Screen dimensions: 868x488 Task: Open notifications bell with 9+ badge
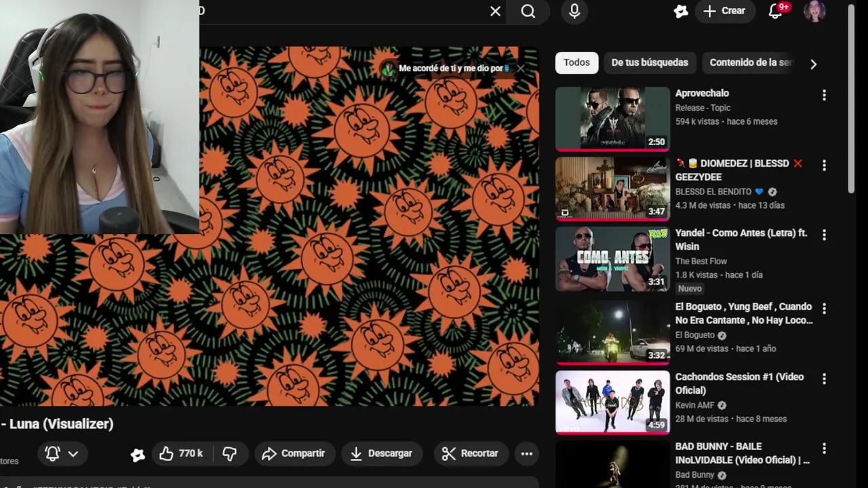(x=776, y=11)
